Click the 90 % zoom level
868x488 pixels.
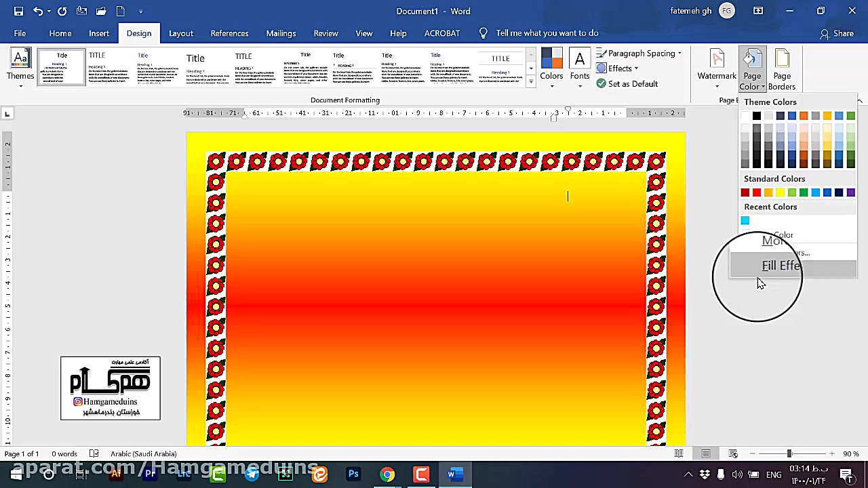851,453
